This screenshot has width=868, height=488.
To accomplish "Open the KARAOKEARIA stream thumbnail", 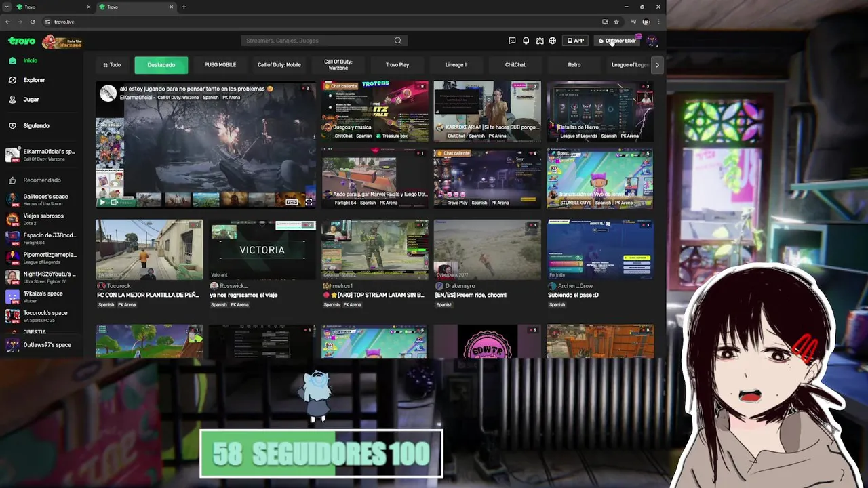I will pyautogui.click(x=487, y=111).
